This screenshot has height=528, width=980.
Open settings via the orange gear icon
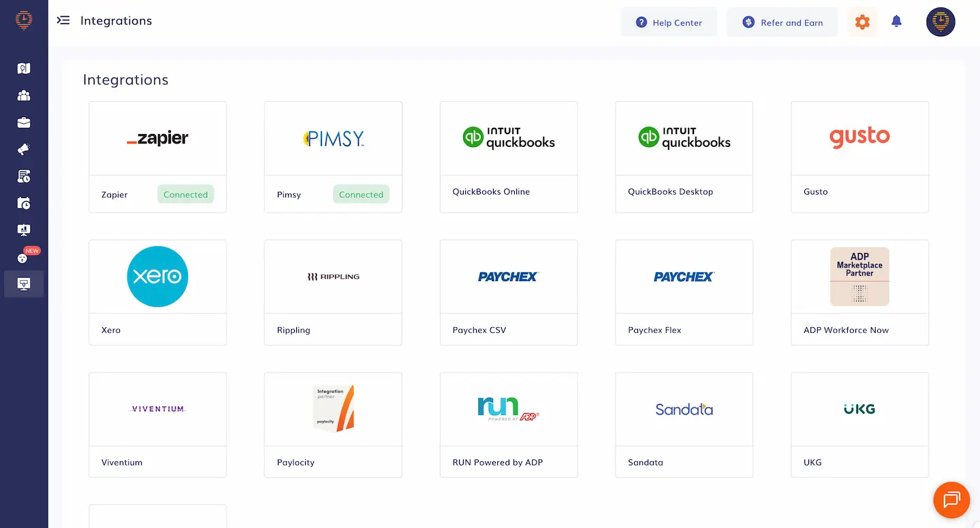862,22
